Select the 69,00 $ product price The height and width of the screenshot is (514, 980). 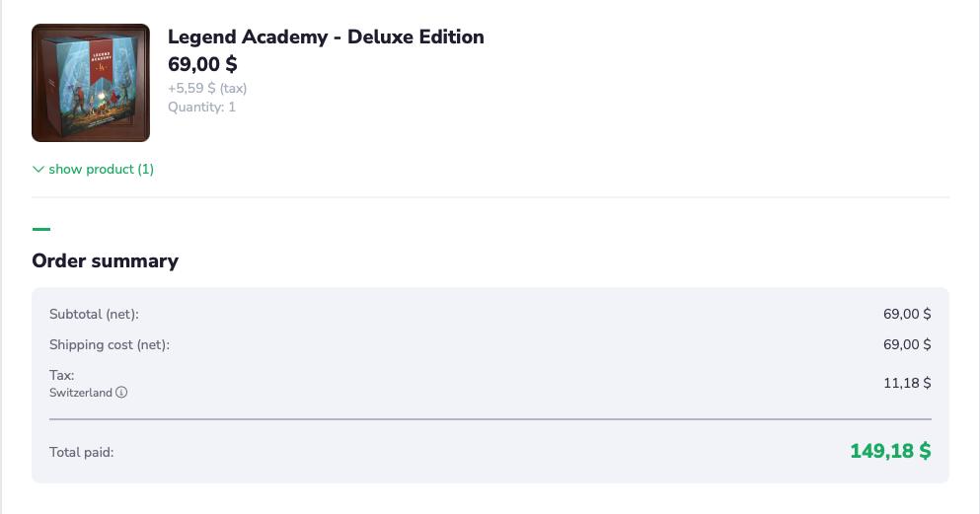tap(202, 64)
